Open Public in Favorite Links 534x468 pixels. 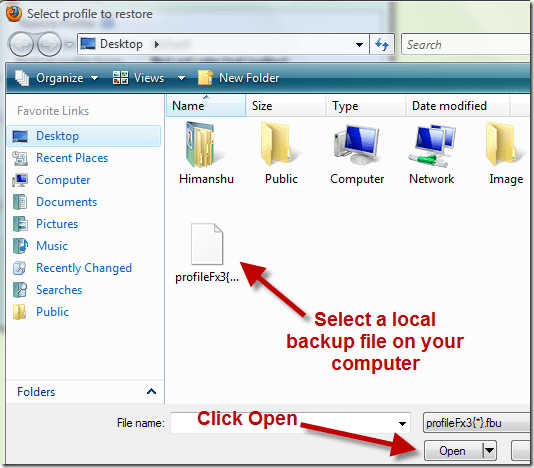point(52,312)
